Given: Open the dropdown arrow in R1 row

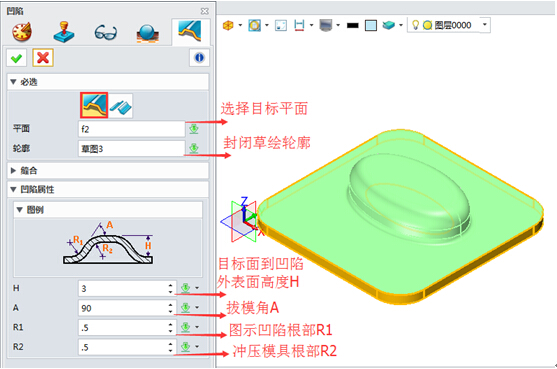Looking at the screenshot, I should [x=197, y=327].
